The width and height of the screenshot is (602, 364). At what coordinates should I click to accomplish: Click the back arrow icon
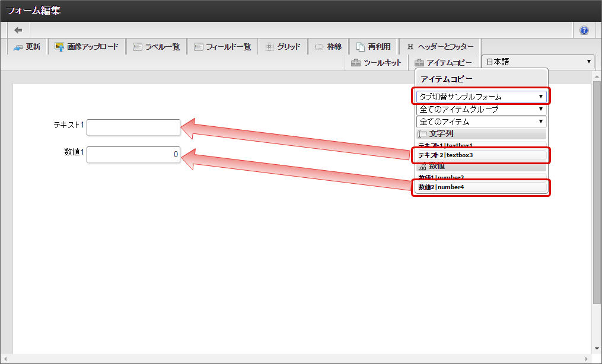click(18, 30)
